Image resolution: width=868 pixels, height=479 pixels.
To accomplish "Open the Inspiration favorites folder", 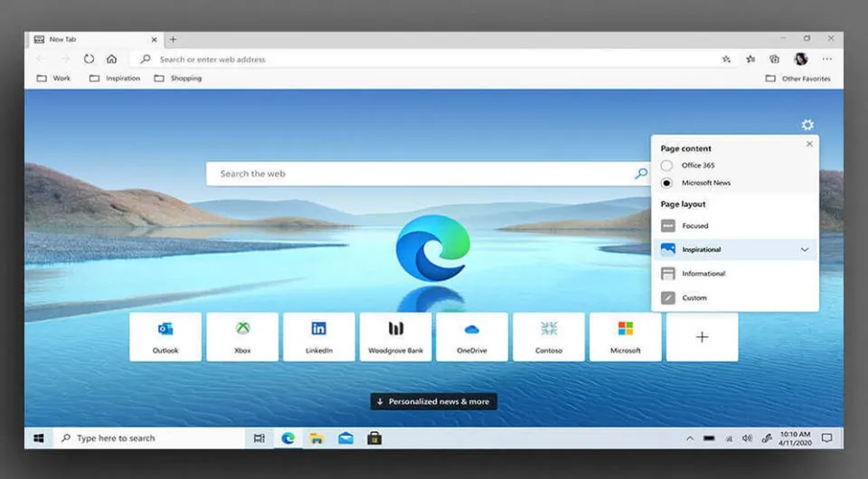I will [115, 79].
